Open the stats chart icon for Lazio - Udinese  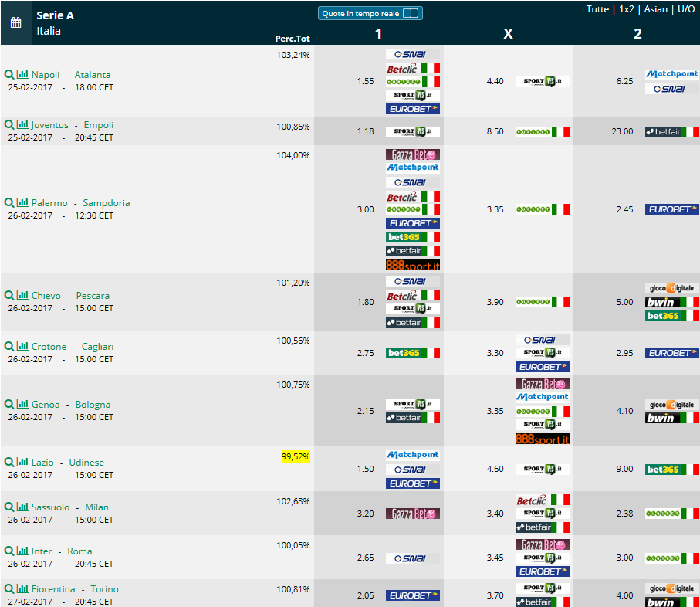coord(22,462)
